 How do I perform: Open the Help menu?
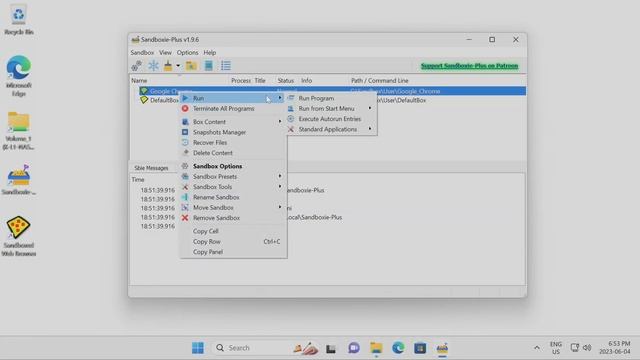210,53
